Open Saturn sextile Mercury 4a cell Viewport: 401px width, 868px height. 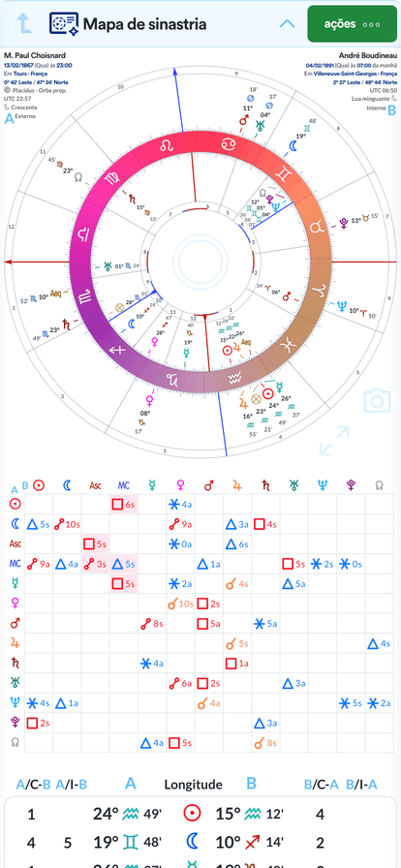tap(152, 664)
